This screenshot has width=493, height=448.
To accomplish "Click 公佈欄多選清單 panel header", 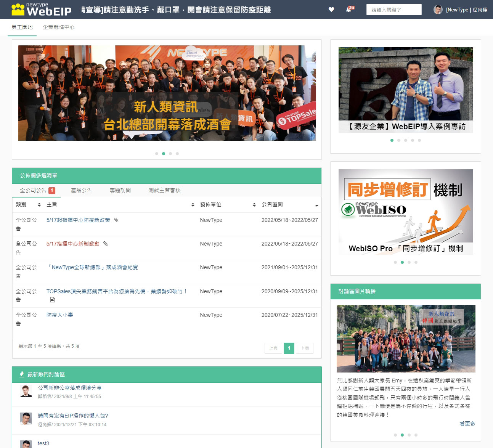I will [167, 175].
